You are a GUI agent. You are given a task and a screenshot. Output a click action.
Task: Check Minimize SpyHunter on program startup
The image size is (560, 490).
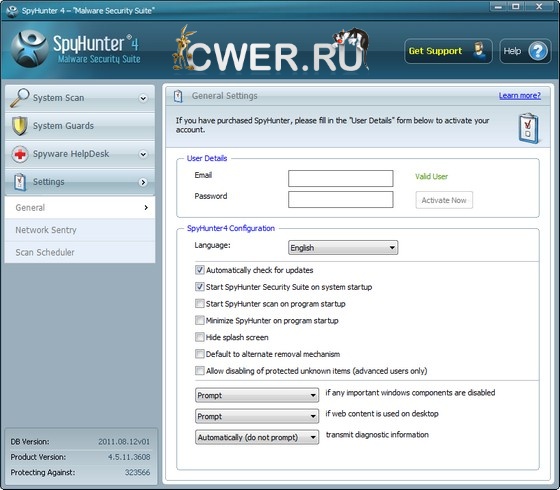point(200,320)
